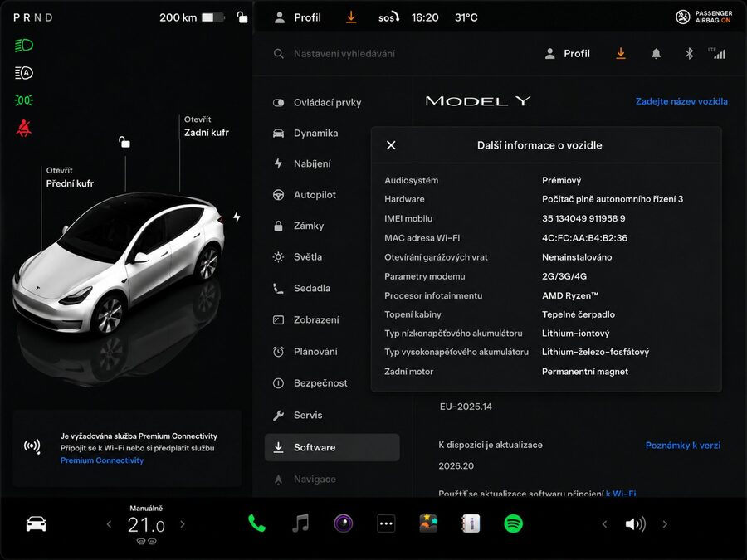Tap the SOS emergency icon
Image resolution: width=747 pixels, height=560 pixels.
coord(388,17)
